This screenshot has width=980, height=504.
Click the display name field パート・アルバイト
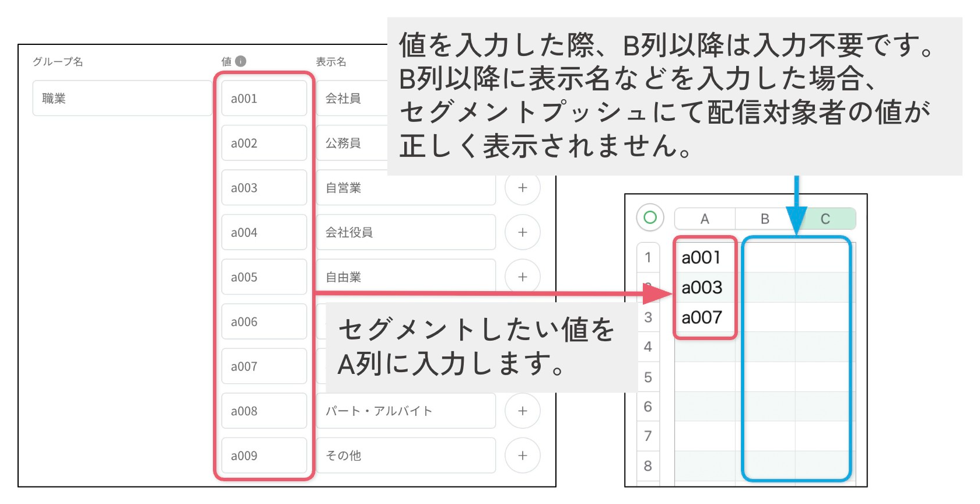point(406,411)
